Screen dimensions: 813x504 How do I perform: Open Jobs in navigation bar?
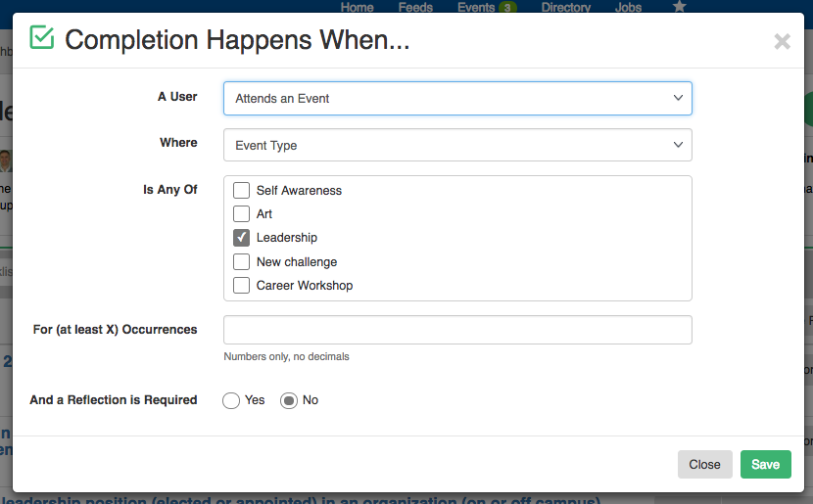point(628,7)
